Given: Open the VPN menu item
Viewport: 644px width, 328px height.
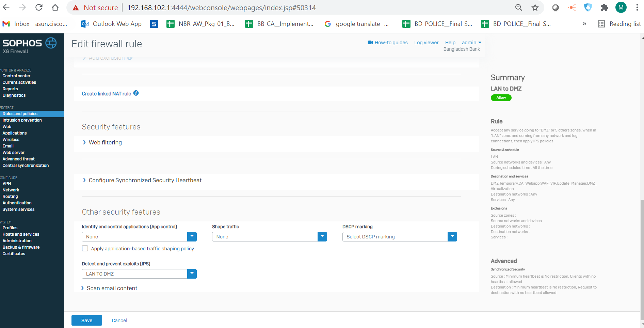Looking at the screenshot, I should tap(7, 184).
